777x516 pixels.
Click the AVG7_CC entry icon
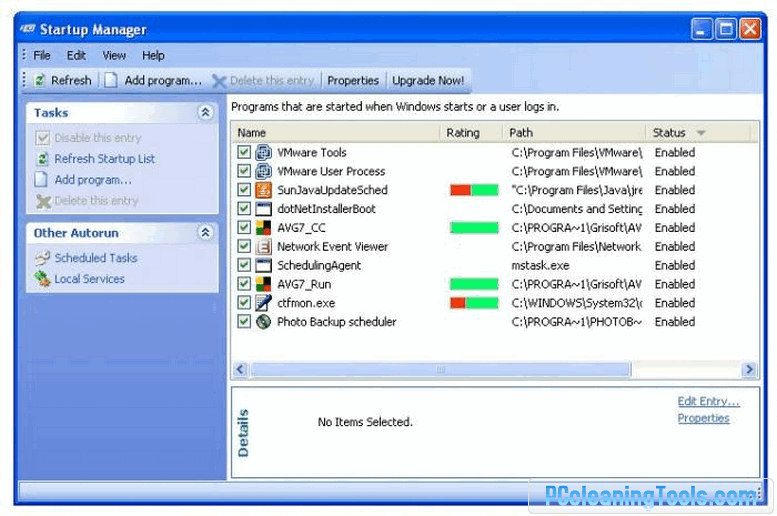coord(263,228)
